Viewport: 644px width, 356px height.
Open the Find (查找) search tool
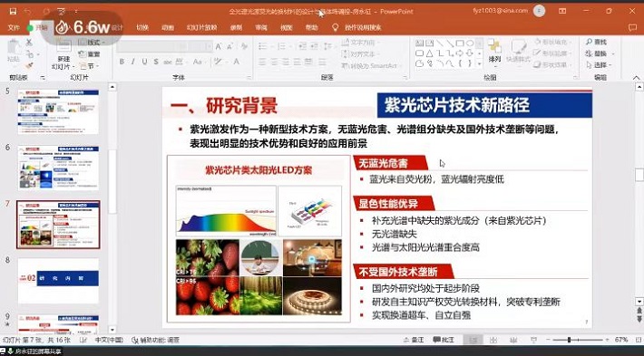click(x=596, y=42)
